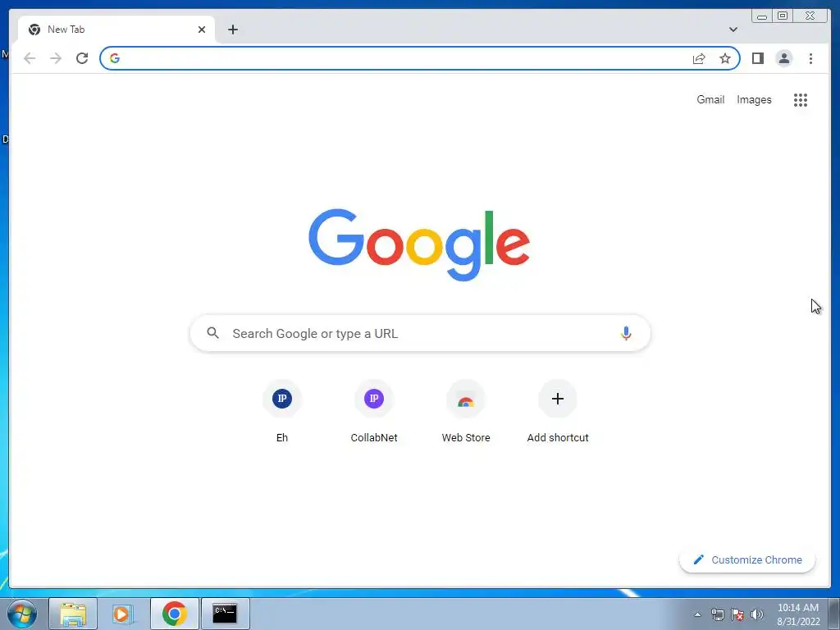Open the volume control in tray
This screenshot has width=840, height=630.
[x=757, y=614]
